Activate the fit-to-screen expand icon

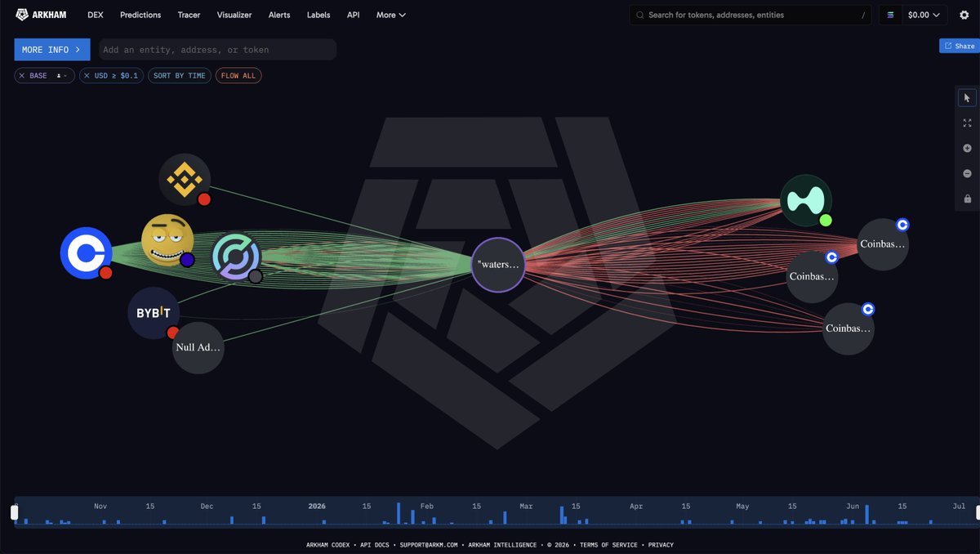click(967, 123)
